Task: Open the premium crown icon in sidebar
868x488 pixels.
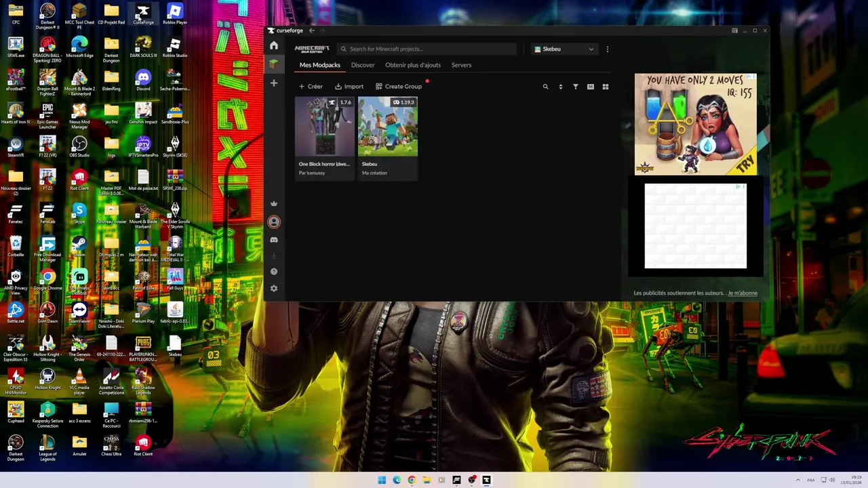Action: tap(274, 203)
